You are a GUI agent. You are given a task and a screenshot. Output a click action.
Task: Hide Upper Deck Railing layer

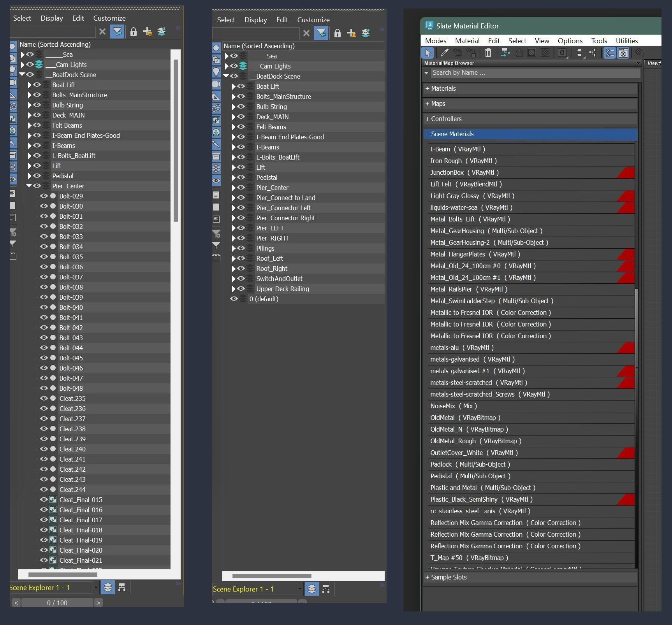tap(241, 289)
